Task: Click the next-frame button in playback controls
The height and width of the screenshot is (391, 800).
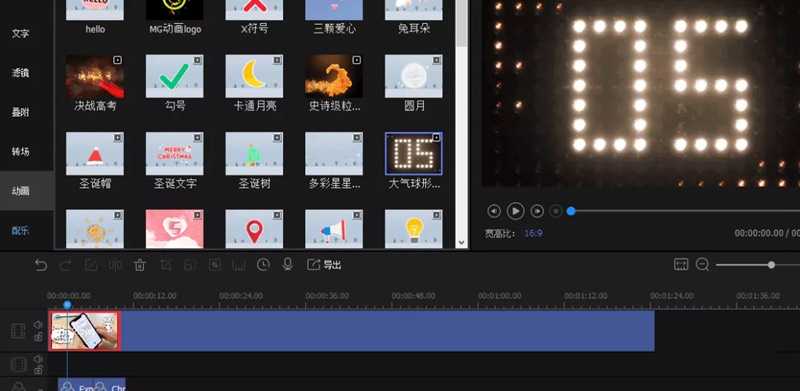Action: 537,211
